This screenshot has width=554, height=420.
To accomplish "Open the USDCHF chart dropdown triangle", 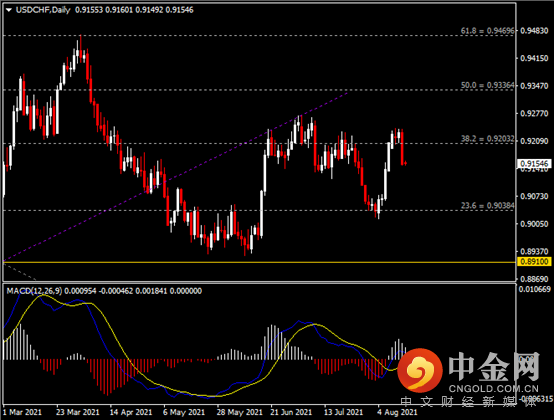I will click(9, 10).
